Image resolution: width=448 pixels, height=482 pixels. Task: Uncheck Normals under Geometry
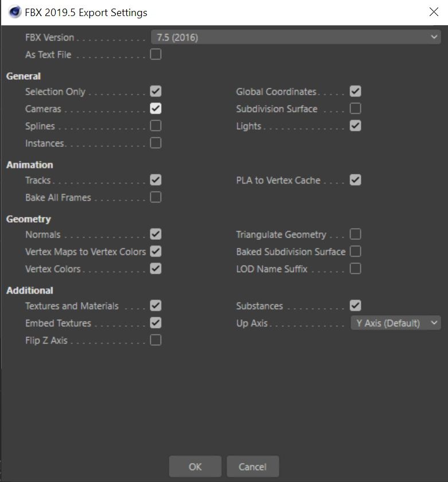coord(155,234)
